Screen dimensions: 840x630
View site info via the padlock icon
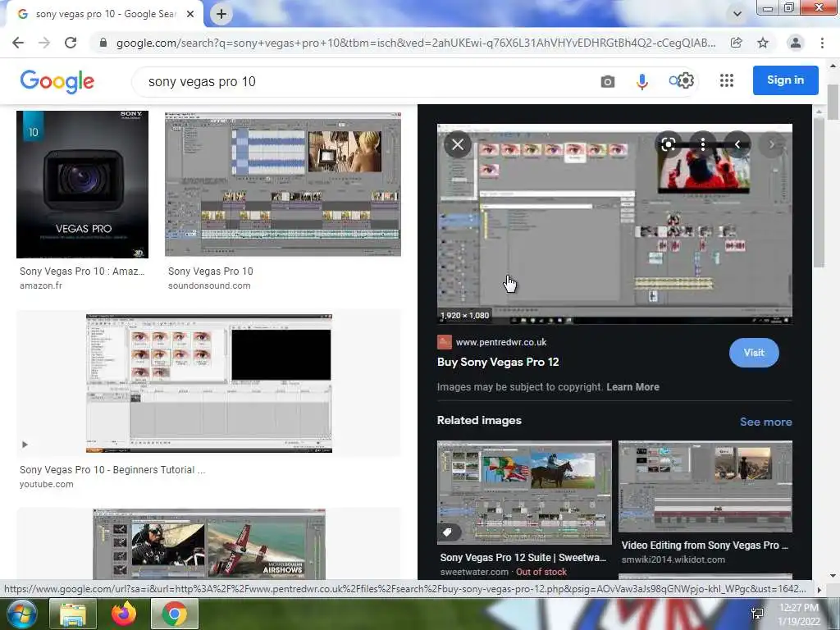point(103,43)
